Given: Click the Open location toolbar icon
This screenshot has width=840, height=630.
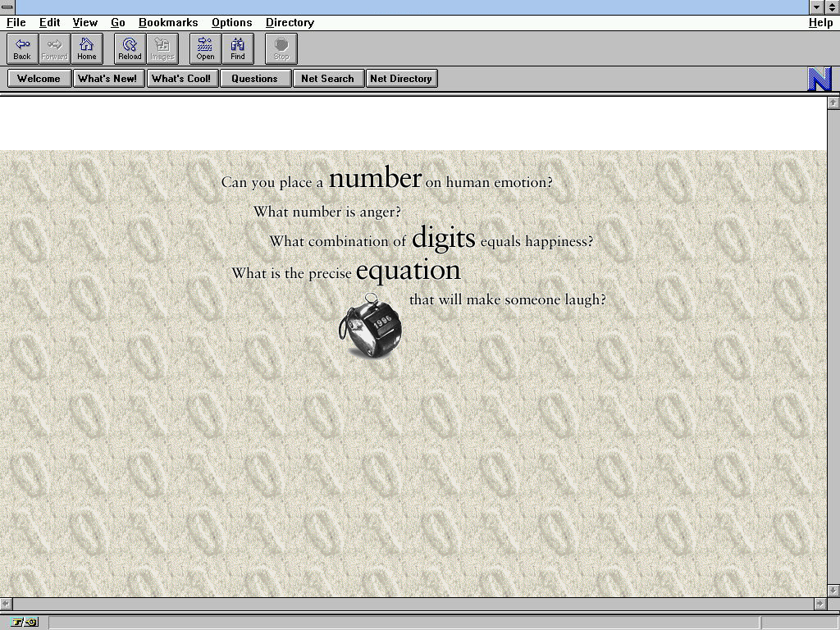Looking at the screenshot, I should pyautogui.click(x=205, y=48).
